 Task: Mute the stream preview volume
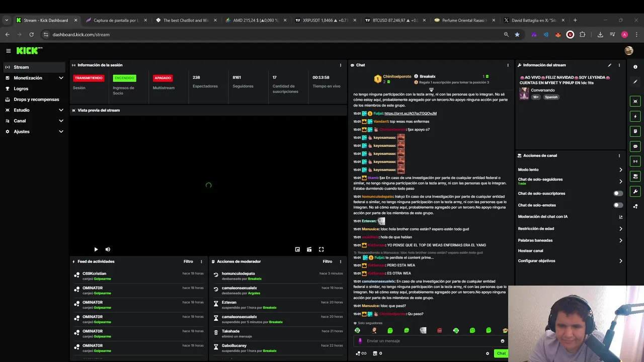[x=108, y=249]
